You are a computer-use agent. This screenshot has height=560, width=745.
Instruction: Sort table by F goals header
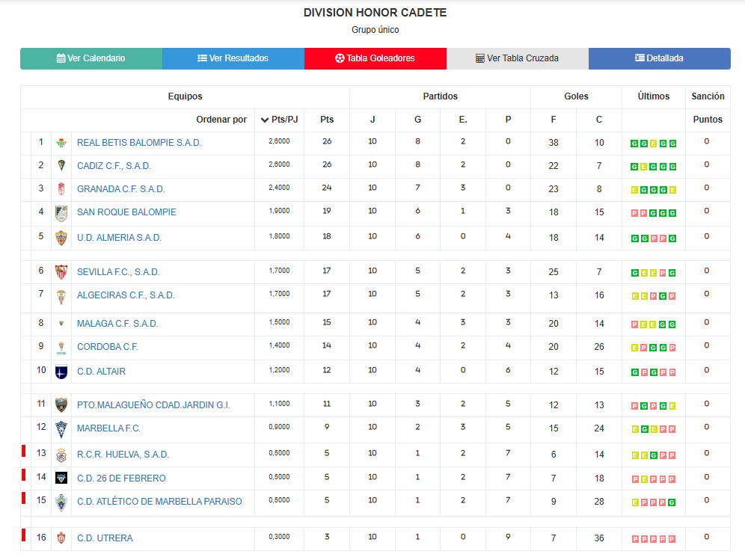click(554, 120)
